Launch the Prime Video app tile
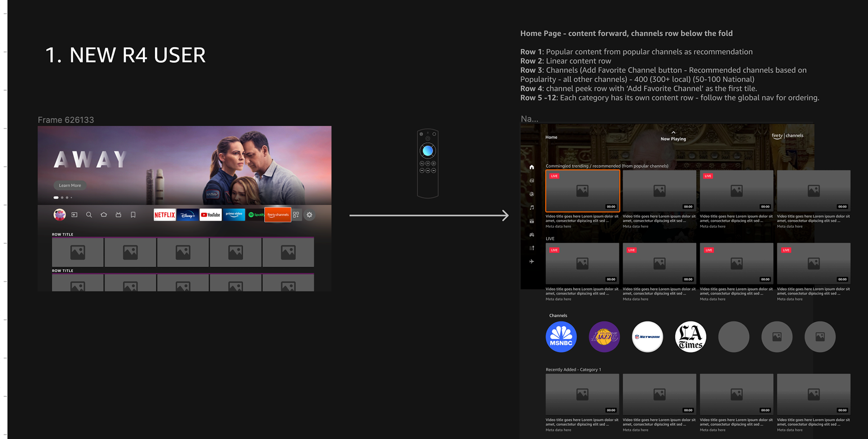The height and width of the screenshot is (439, 868). pyautogui.click(x=234, y=215)
